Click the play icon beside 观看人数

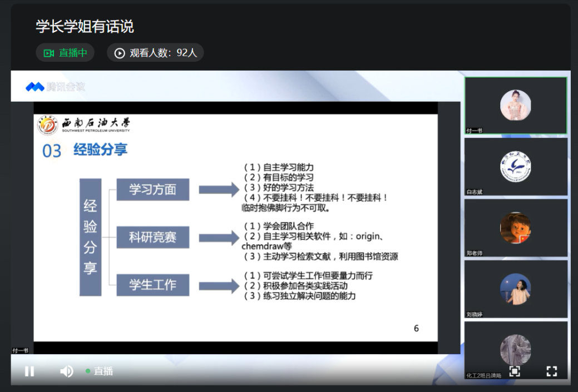point(120,53)
